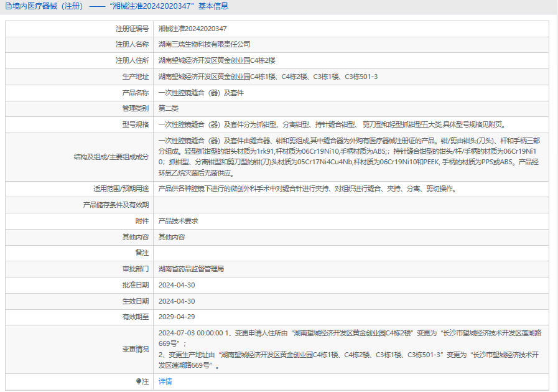
Task: Click the 型号规格 value text
Action: click(332, 124)
